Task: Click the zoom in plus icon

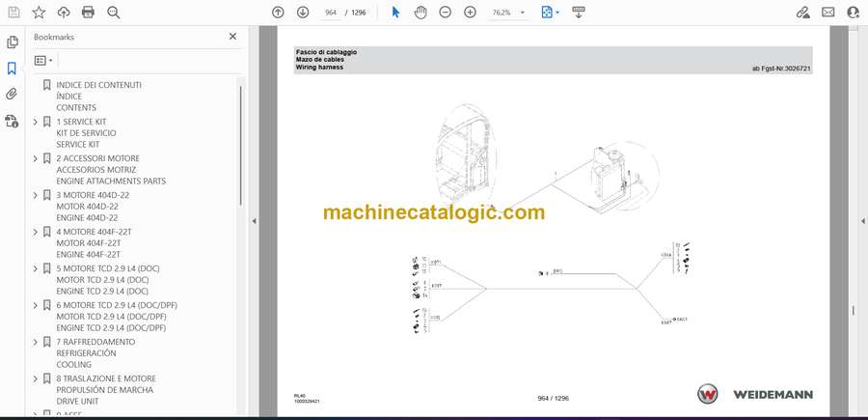Action: click(x=470, y=13)
